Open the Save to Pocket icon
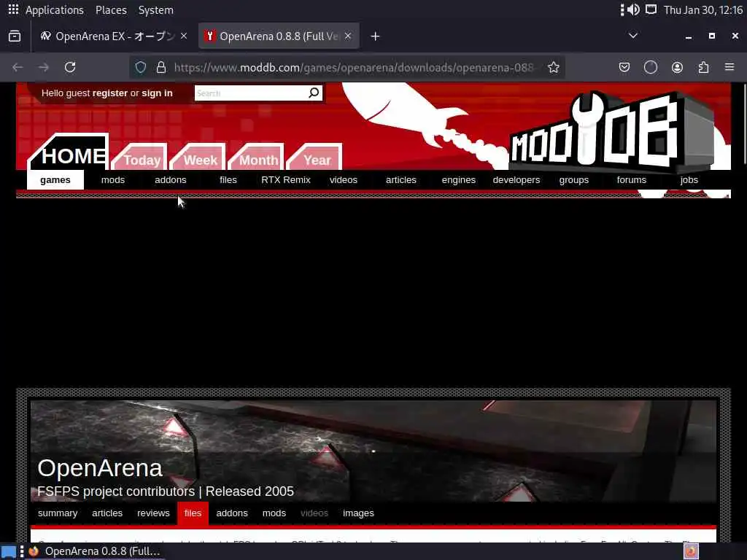Screen dimensions: 747x560 click(x=624, y=67)
